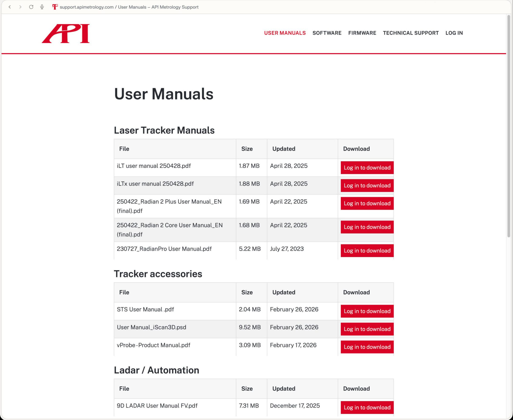
Task: Log in to download RadianPro User Manual
Action: [x=367, y=251]
